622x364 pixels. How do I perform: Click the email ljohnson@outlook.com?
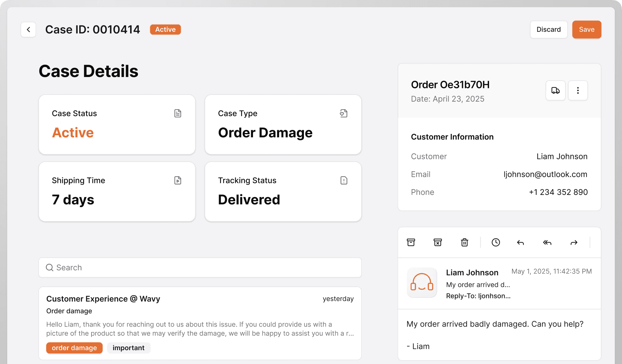coord(545,174)
